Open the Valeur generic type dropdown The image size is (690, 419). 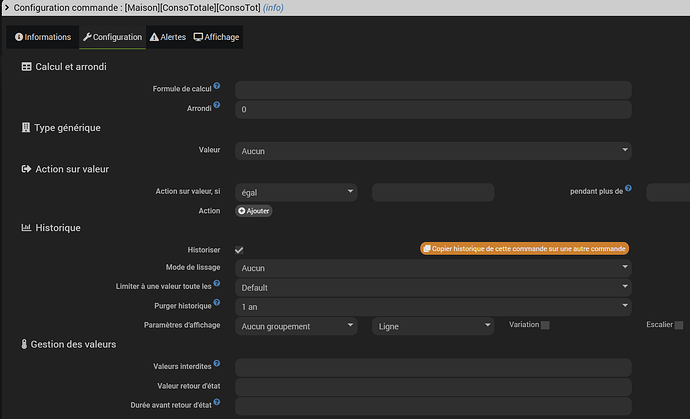click(x=433, y=151)
